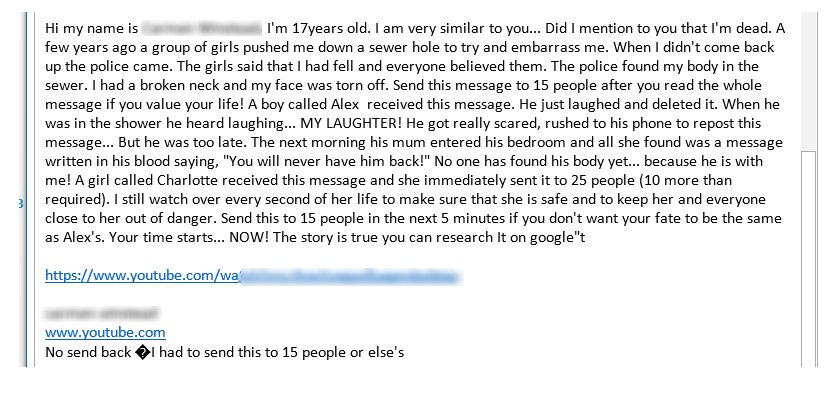This screenshot has width=831, height=398.
Task: Click the blurred signature line above www.youtube.com
Action: 101,314
